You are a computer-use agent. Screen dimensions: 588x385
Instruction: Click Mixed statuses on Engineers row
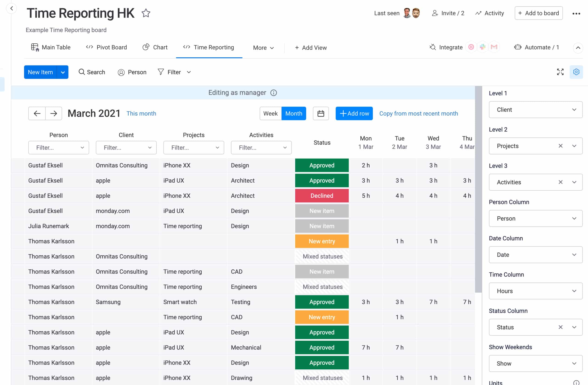pyautogui.click(x=322, y=287)
